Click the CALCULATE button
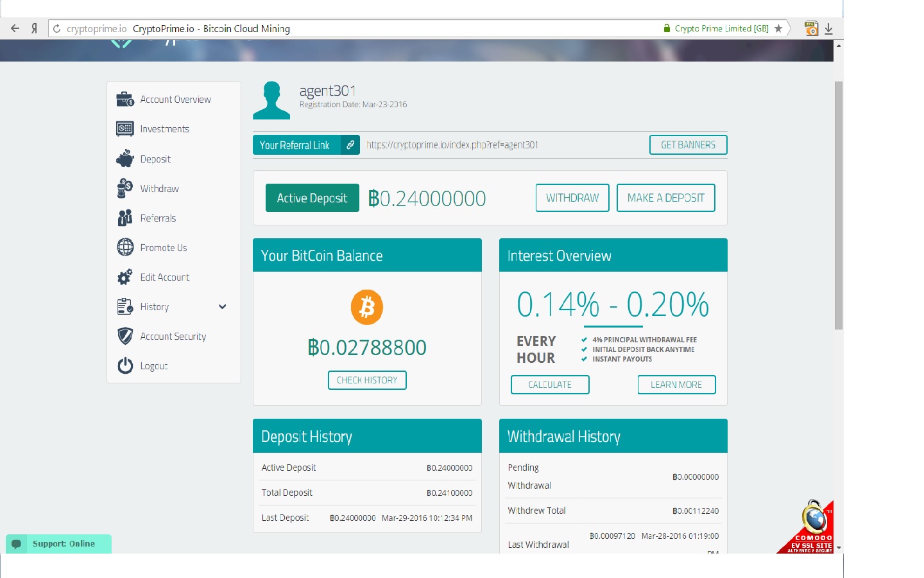This screenshot has width=924, height=578. (x=550, y=385)
